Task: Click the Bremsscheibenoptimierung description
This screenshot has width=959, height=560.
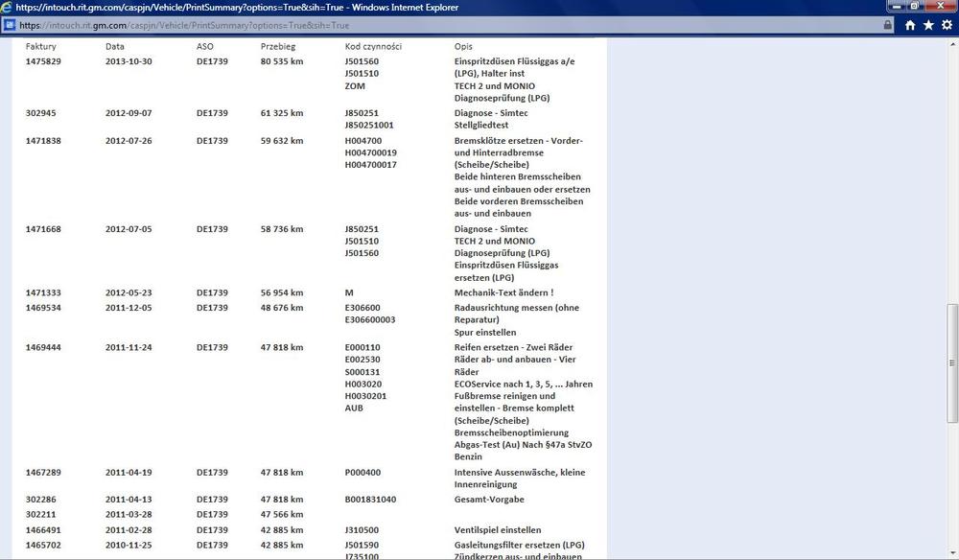Action: 511,432
